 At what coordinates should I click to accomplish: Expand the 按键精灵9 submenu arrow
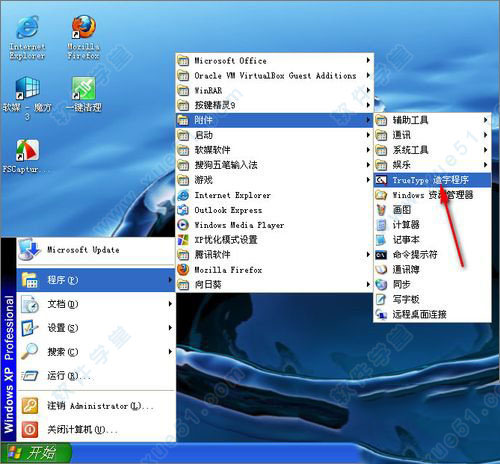(x=368, y=105)
